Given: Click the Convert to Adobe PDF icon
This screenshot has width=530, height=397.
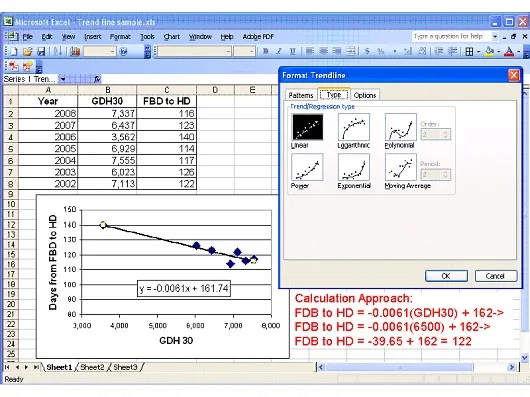Looking at the screenshot, I should (x=14, y=67).
